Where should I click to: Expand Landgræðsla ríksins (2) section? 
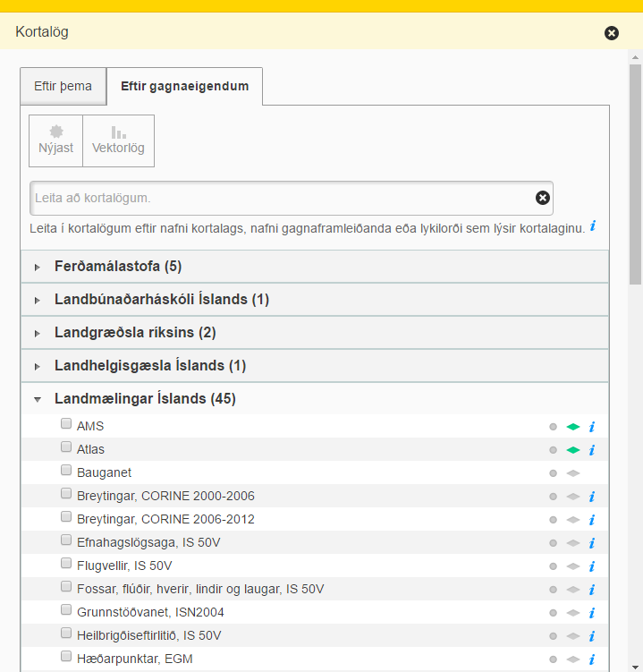pyautogui.click(x=135, y=332)
